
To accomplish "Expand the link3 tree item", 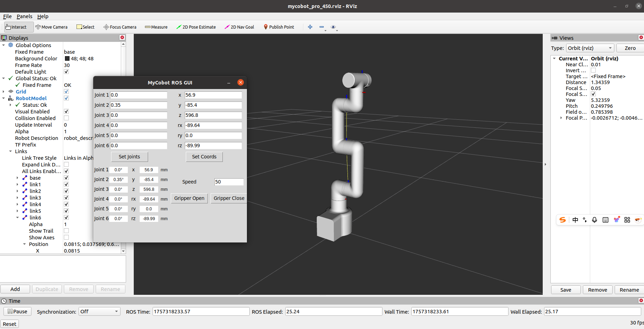I will [17, 198].
